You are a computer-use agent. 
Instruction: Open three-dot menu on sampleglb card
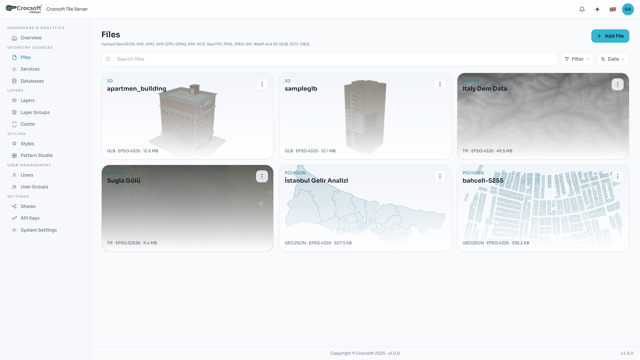tap(440, 84)
